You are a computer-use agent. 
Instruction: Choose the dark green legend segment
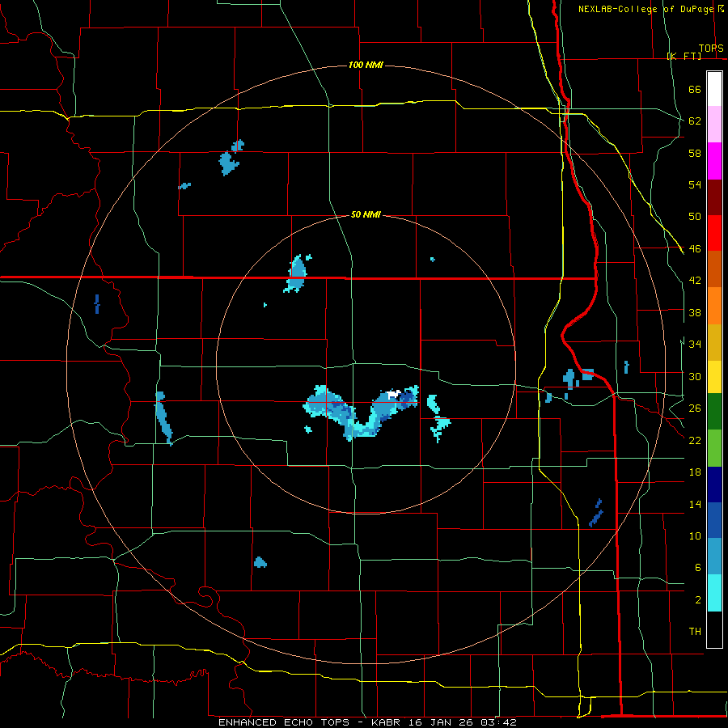[714, 411]
